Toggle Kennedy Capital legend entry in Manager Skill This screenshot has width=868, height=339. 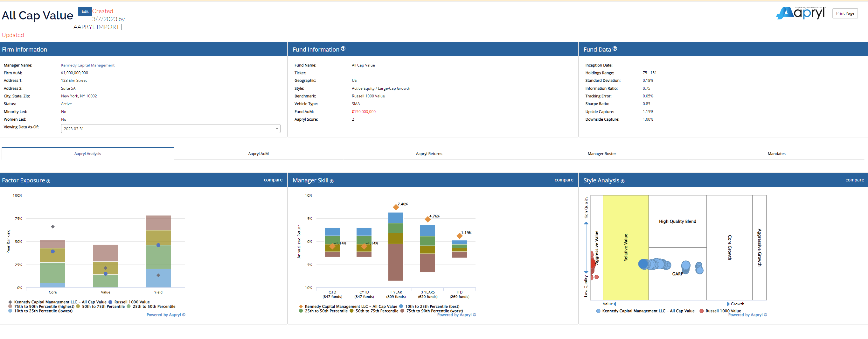click(348, 306)
